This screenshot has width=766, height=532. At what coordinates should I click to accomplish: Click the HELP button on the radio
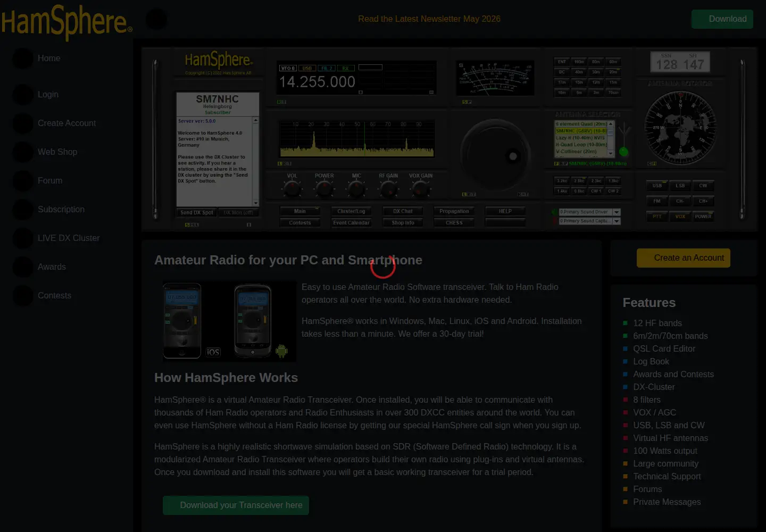pyautogui.click(x=505, y=211)
